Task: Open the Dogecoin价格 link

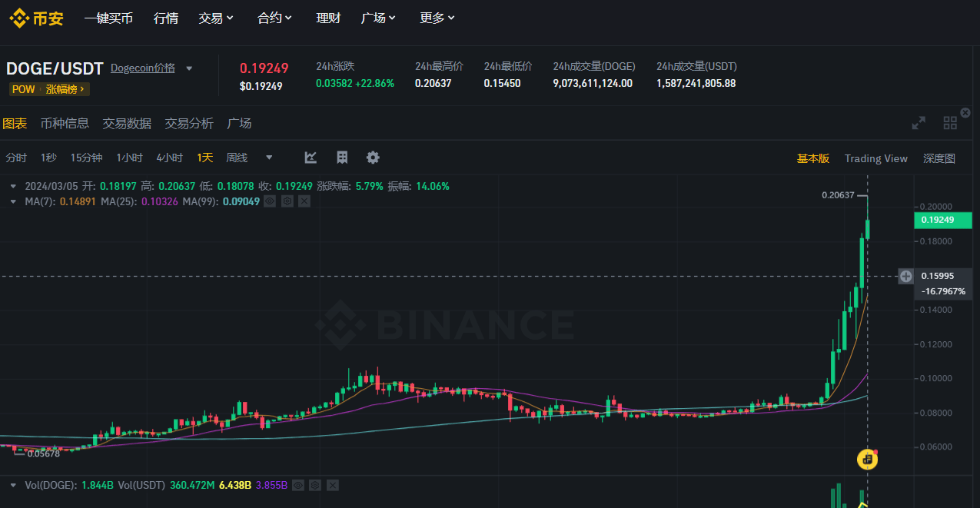Action: (143, 68)
